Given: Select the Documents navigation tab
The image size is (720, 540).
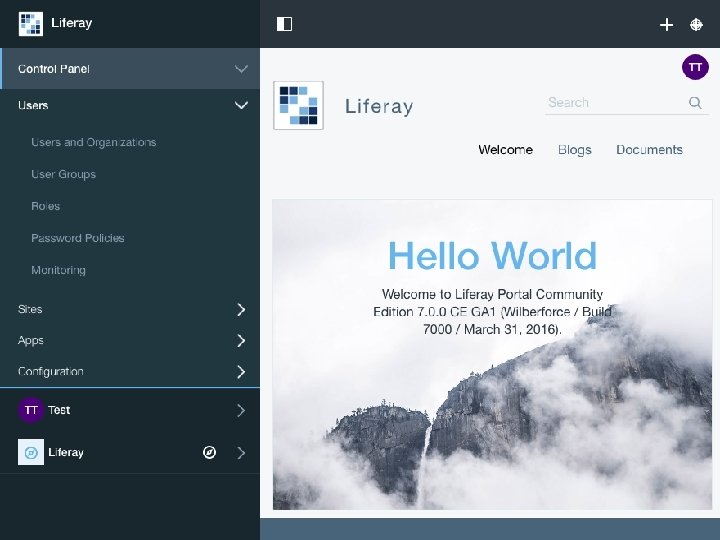Looking at the screenshot, I should coord(649,150).
